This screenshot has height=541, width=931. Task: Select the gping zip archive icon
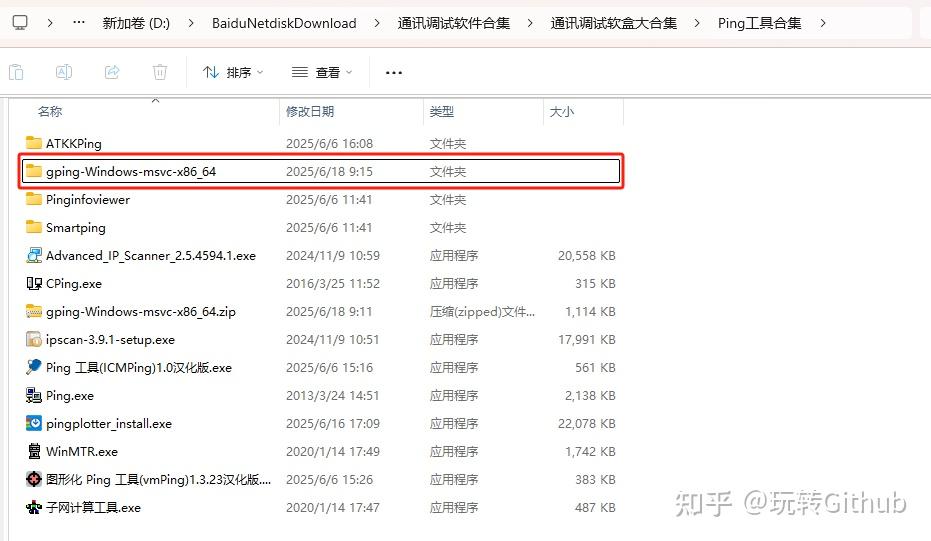coord(34,311)
